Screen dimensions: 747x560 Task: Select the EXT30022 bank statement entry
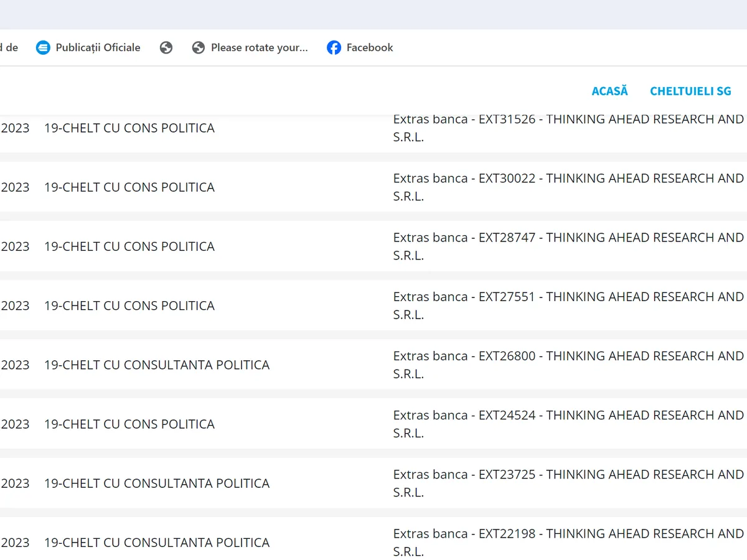coord(568,187)
